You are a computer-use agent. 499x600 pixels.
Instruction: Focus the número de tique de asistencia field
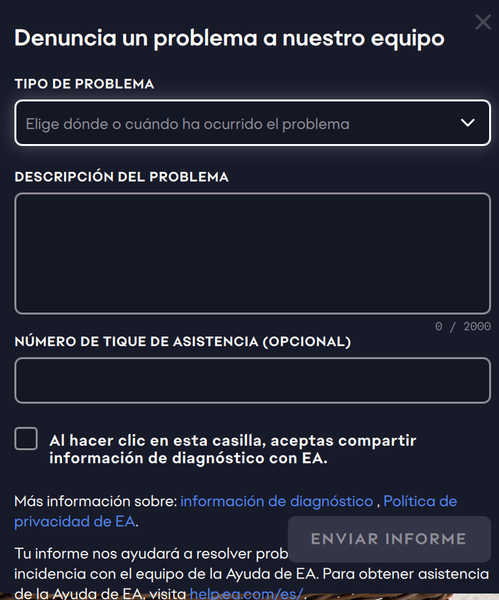(253, 380)
